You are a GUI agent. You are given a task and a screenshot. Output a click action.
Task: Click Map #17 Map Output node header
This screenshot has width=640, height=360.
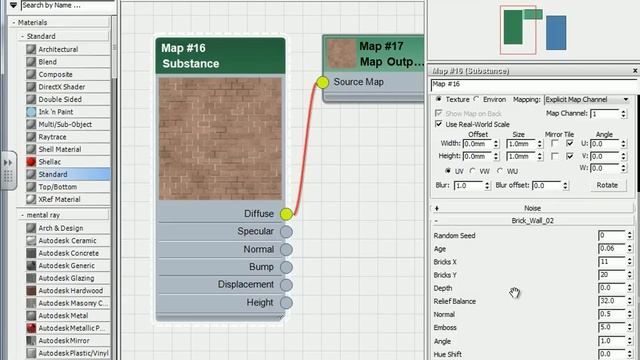tap(374, 54)
